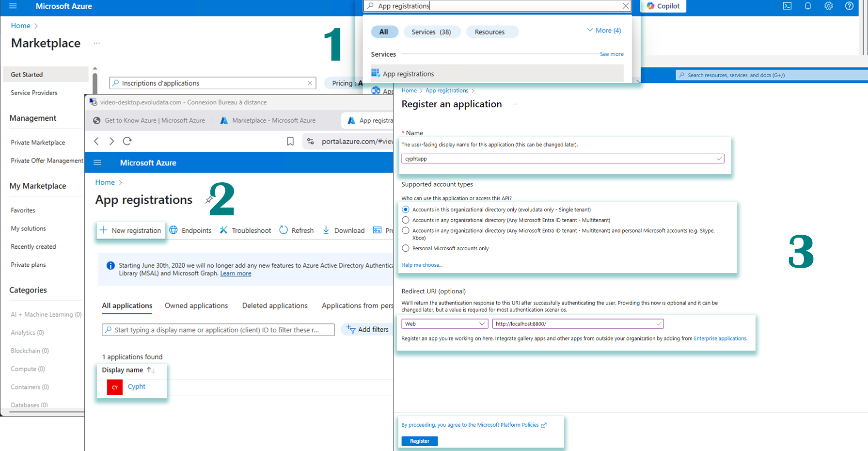Click Home breadcrumb above the App registrations title
The height and width of the screenshot is (451, 868).
pyautogui.click(x=105, y=182)
